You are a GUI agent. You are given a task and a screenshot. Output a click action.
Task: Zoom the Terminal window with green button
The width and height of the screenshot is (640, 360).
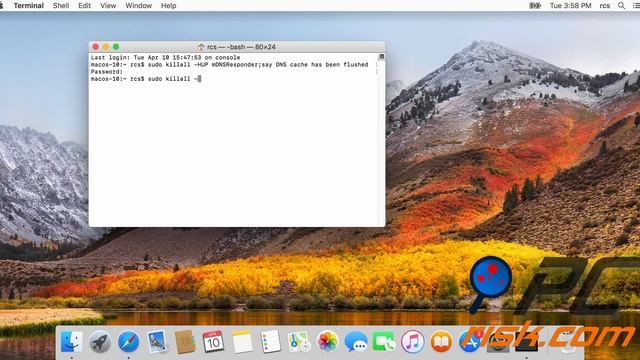coord(116,47)
